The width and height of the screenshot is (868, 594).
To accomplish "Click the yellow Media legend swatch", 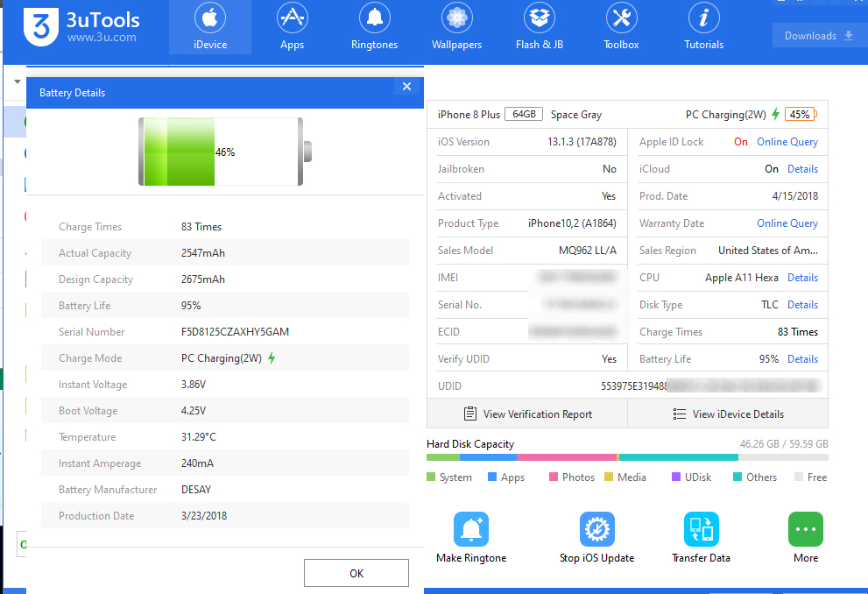I will point(609,477).
